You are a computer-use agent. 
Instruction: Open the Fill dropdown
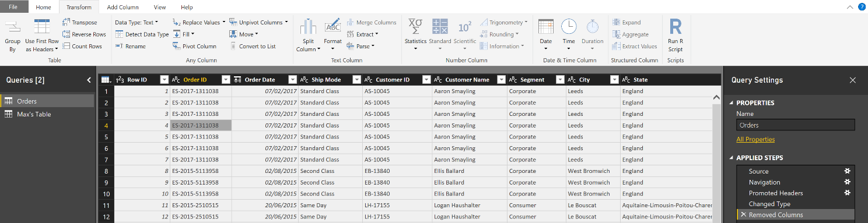pos(184,34)
